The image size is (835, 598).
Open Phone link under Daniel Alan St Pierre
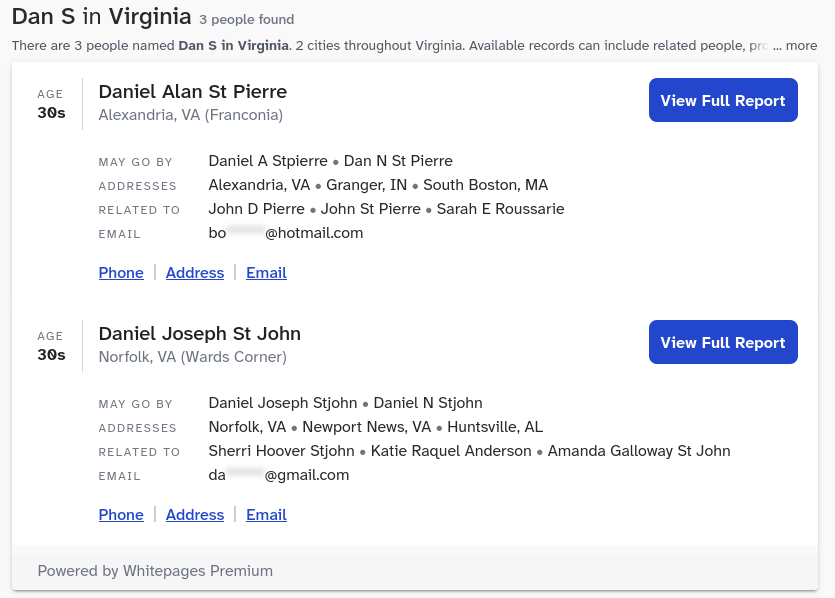121,272
